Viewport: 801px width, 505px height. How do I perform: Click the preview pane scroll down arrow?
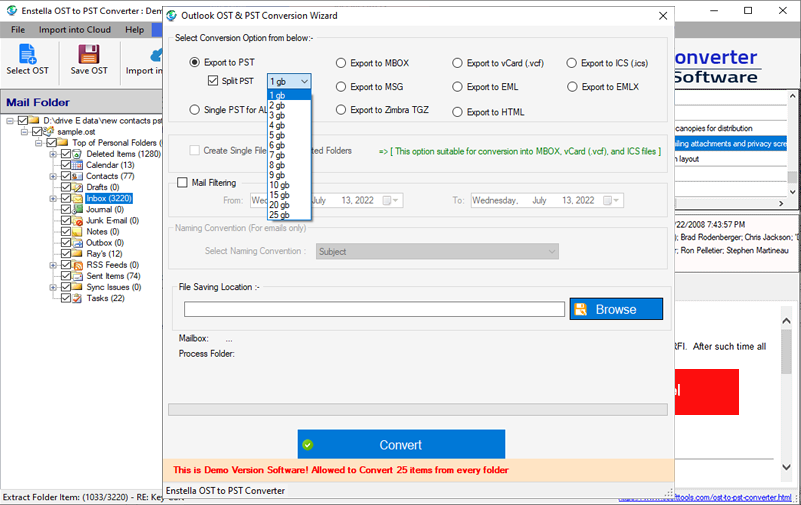(786, 467)
